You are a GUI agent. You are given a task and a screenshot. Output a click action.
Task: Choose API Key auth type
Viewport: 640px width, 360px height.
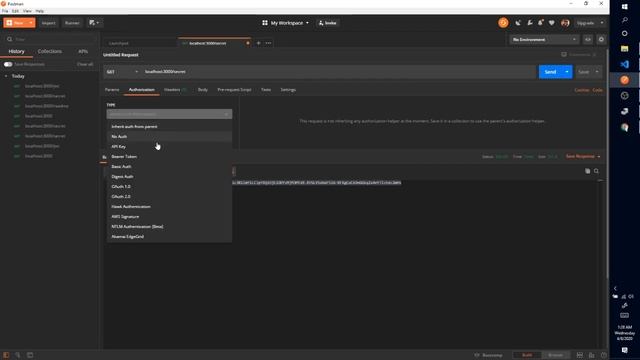point(169,147)
